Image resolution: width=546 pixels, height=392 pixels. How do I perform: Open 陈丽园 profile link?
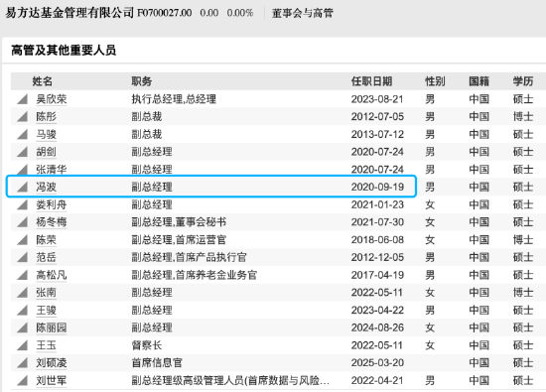52,327
